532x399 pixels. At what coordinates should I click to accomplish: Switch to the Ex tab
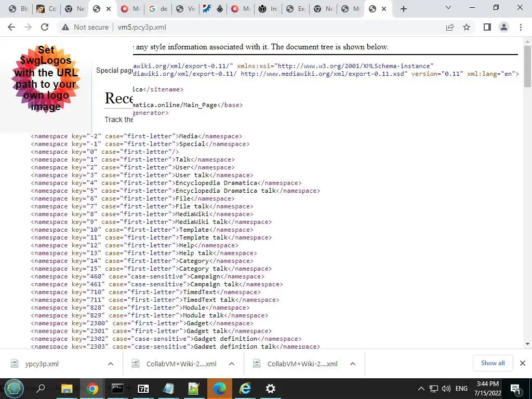point(296,9)
